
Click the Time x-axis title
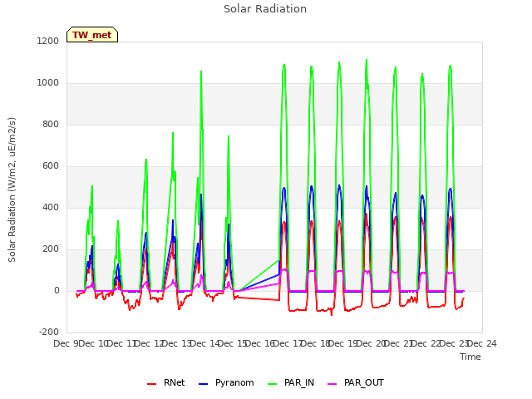tap(470, 357)
